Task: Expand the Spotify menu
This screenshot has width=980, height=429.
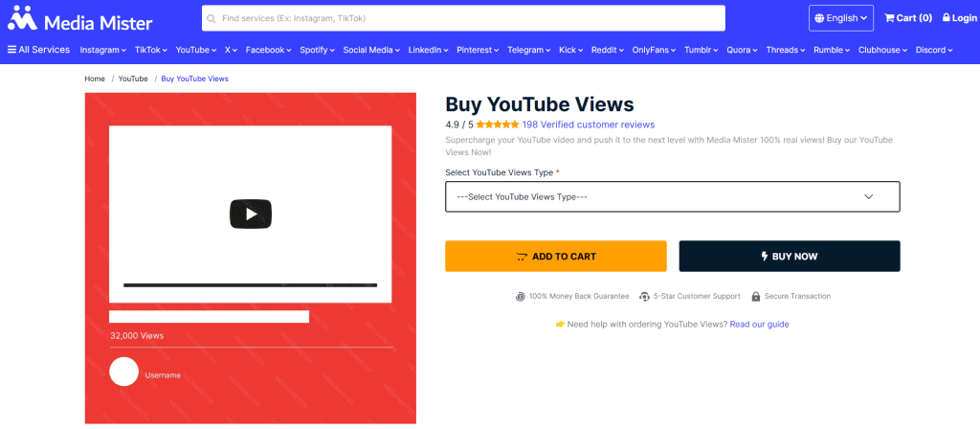Action: coord(317,50)
